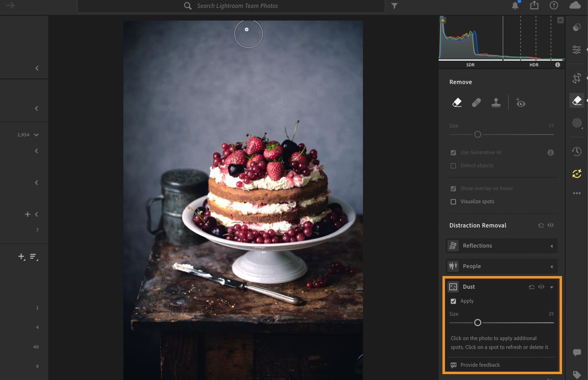Enable the Visualize spots checkbox
588x380 pixels.
pyautogui.click(x=453, y=202)
